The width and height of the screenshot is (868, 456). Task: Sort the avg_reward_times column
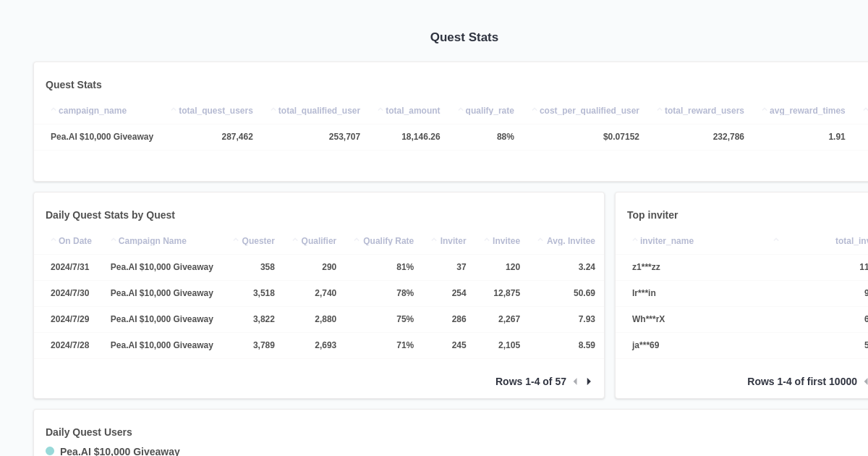click(807, 111)
